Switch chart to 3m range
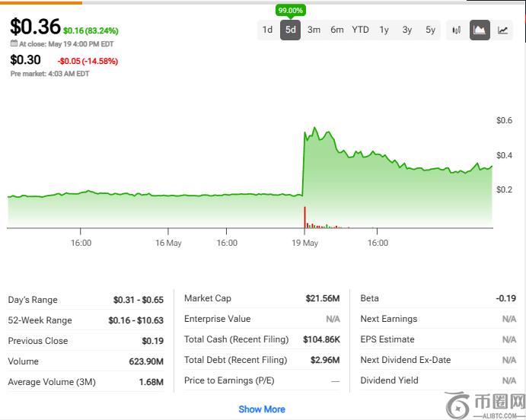 click(x=314, y=30)
